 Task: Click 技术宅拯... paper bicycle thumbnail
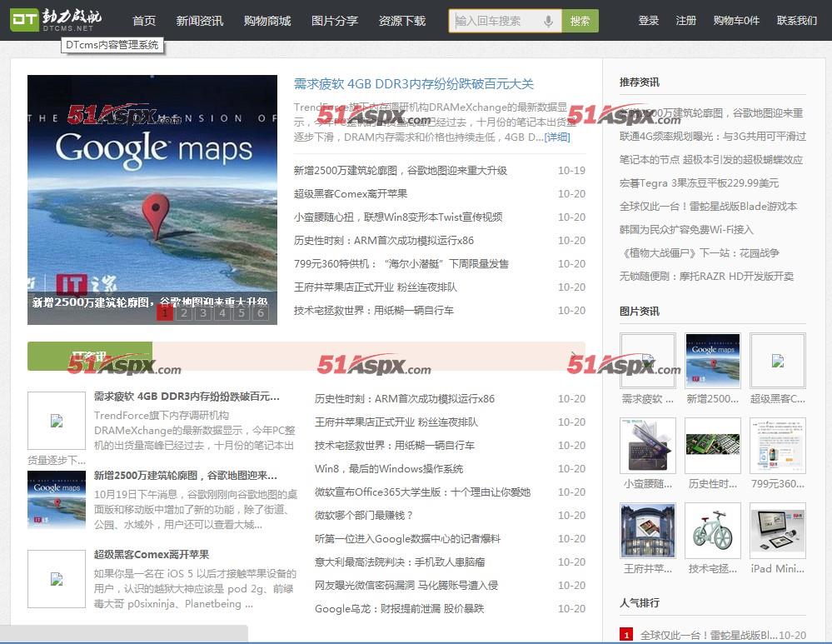713,531
